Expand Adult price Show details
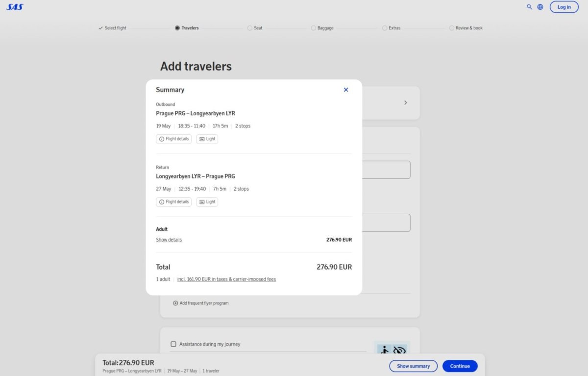This screenshot has height=376, width=588. click(x=169, y=240)
